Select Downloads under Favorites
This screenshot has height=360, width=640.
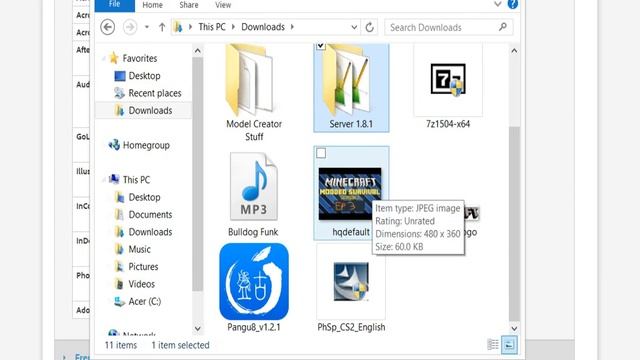pos(150,111)
